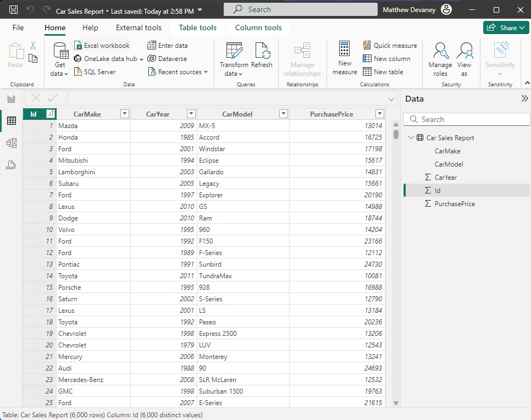Switch to Table view in sidebar
This screenshot has height=420, width=531.
(12, 120)
